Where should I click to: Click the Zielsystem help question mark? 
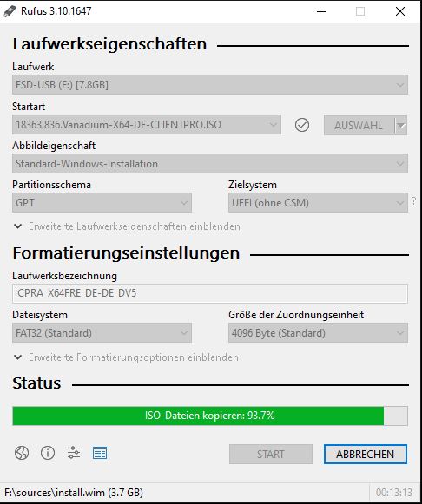(x=414, y=201)
